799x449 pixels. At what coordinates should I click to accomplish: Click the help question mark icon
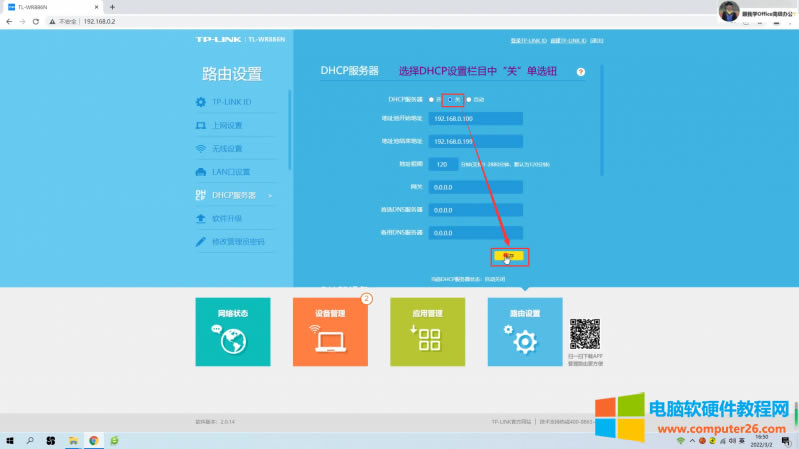click(580, 72)
